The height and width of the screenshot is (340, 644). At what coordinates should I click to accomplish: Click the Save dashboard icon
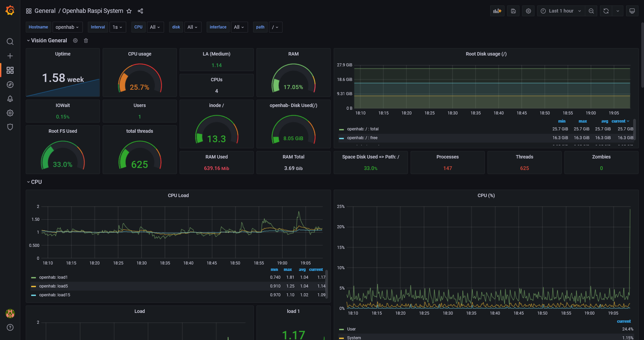pyautogui.click(x=513, y=11)
